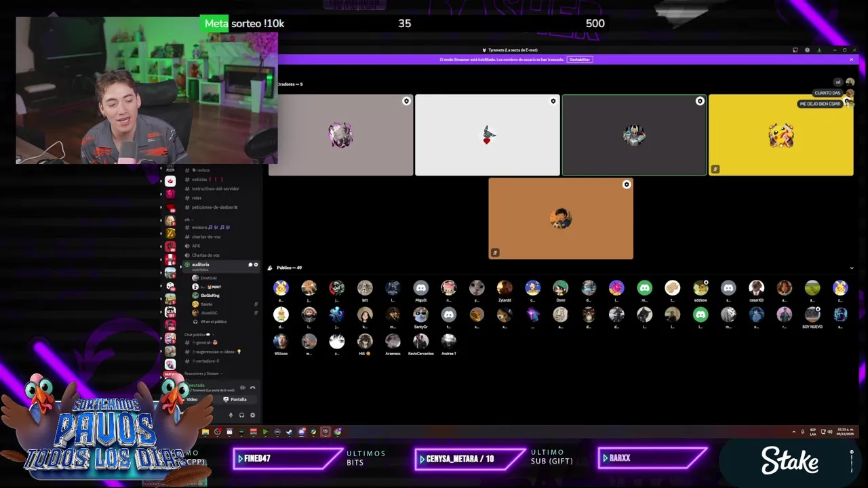Toggle headphone deafen in Discord user panel
This screenshot has height=488, width=868.
click(x=241, y=415)
